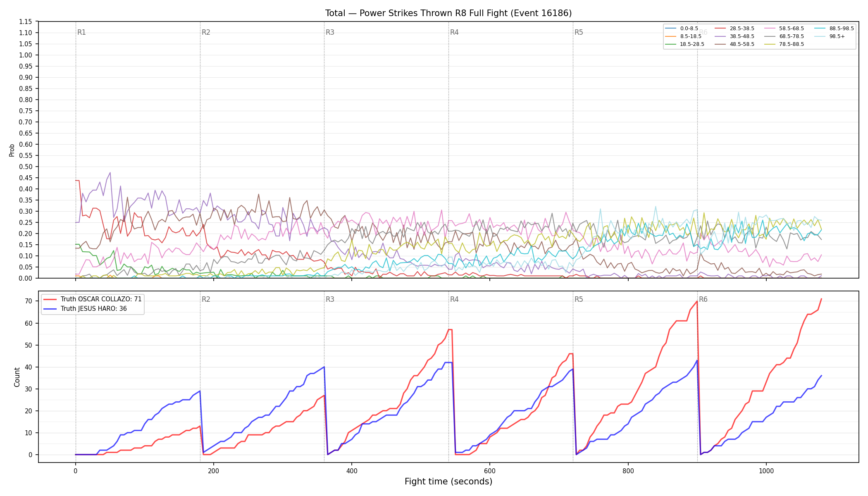Click the Count axis tick label '20'
Viewport: 868px width, 496px height.
tap(29, 411)
